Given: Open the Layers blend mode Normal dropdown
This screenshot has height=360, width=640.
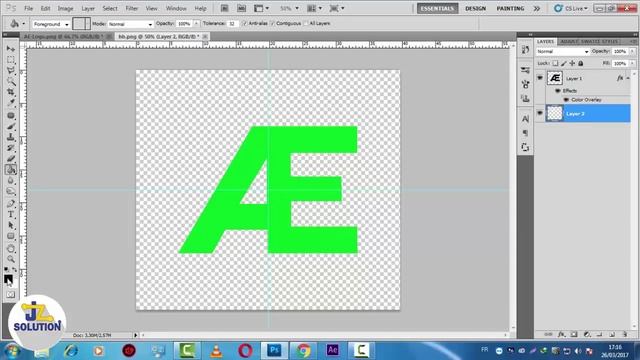Looking at the screenshot, I should (562, 51).
